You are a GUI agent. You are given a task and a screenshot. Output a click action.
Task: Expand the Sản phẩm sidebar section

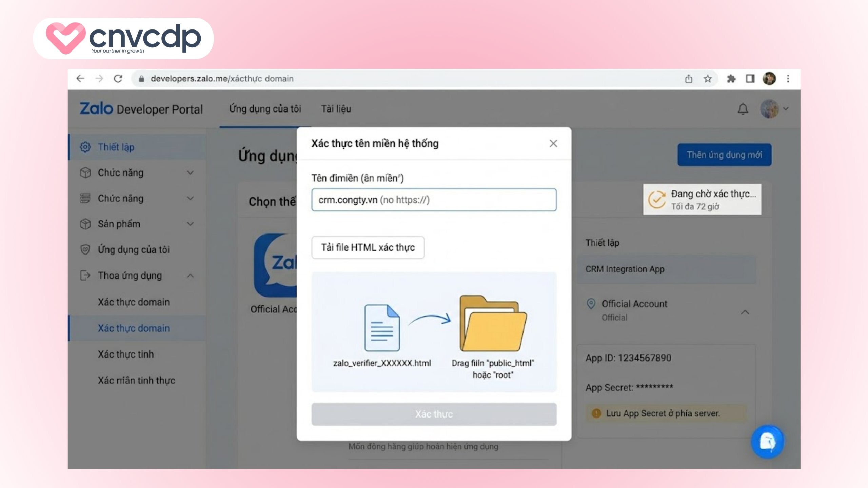coord(190,224)
